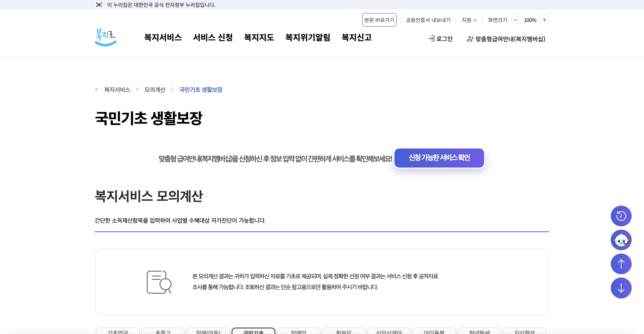Click the 공동인증서 내보내기 link
644x334 pixels.
click(428, 20)
